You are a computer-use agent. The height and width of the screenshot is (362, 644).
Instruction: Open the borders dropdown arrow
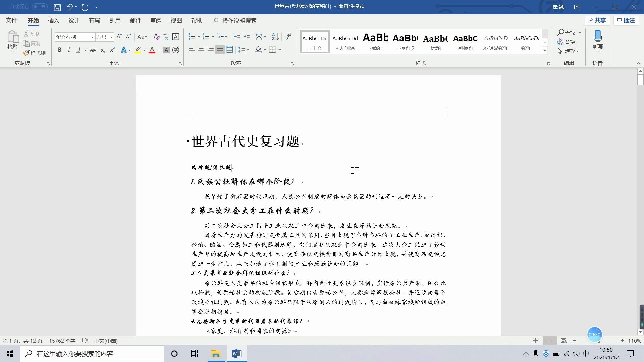point(280,50)
